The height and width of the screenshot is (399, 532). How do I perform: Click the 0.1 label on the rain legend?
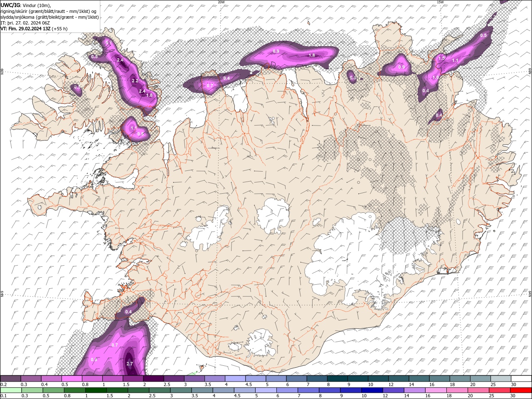[x=3, y=396]
